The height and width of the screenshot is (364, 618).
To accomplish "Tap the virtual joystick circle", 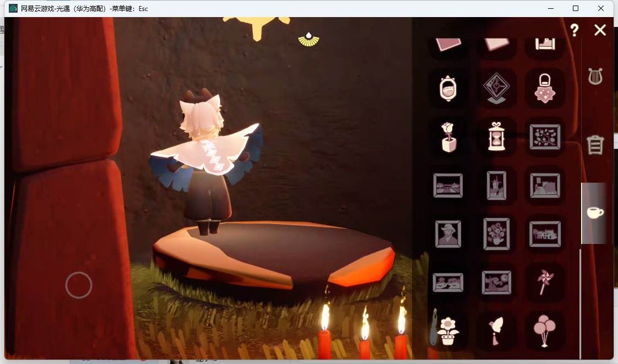I will tap(79, 285).
